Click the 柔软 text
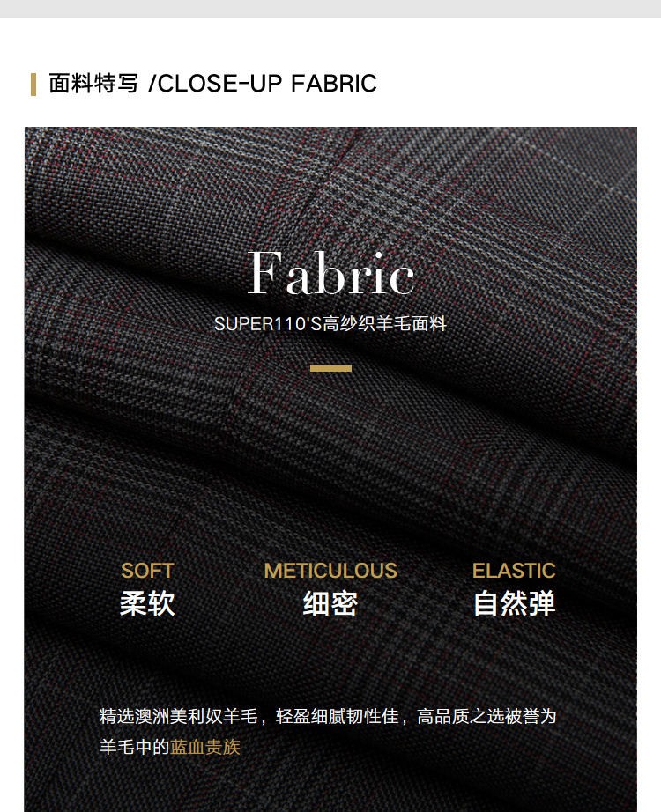Viewport: 661px width, 812px height. [147, 603]
